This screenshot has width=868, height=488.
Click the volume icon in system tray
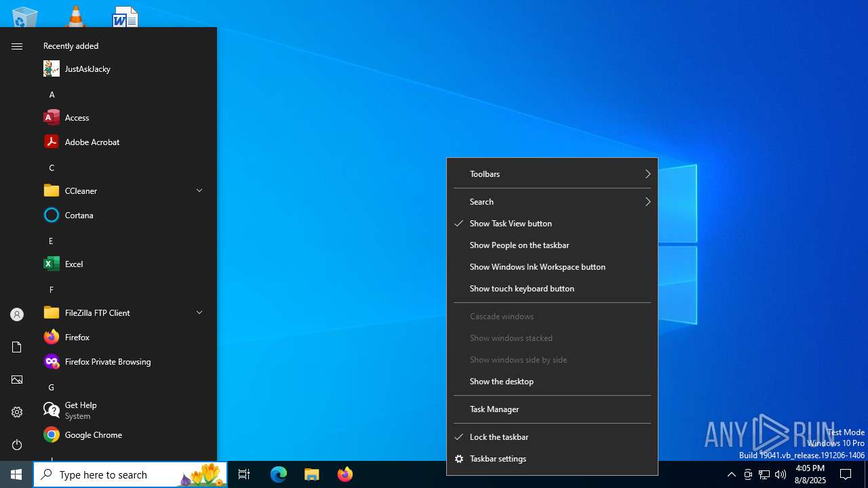[781, 474]
